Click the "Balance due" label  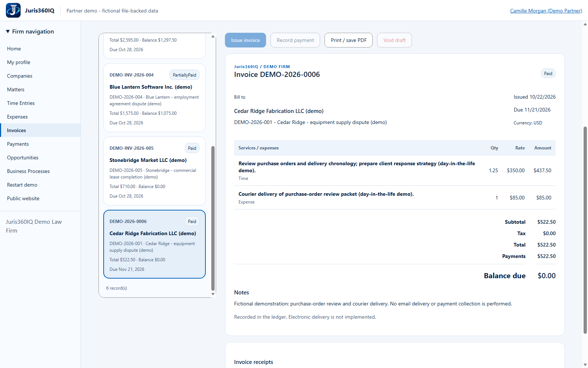[505, 276]
